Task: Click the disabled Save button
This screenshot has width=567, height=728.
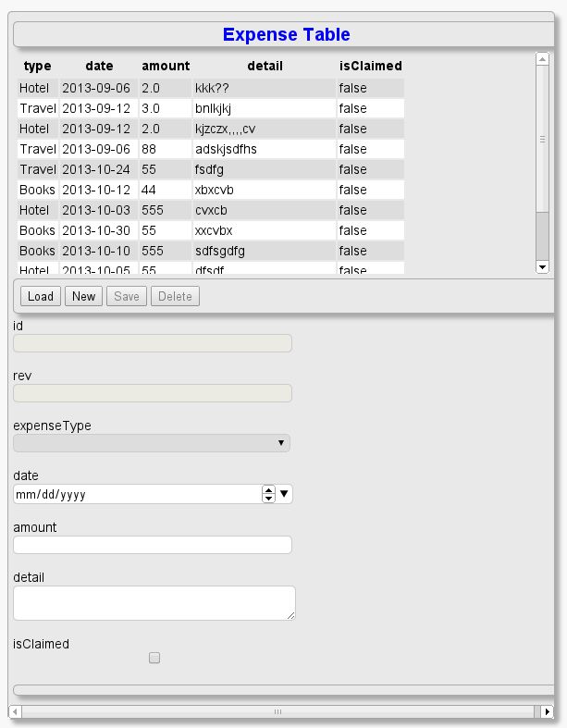Action: (127, 296)
